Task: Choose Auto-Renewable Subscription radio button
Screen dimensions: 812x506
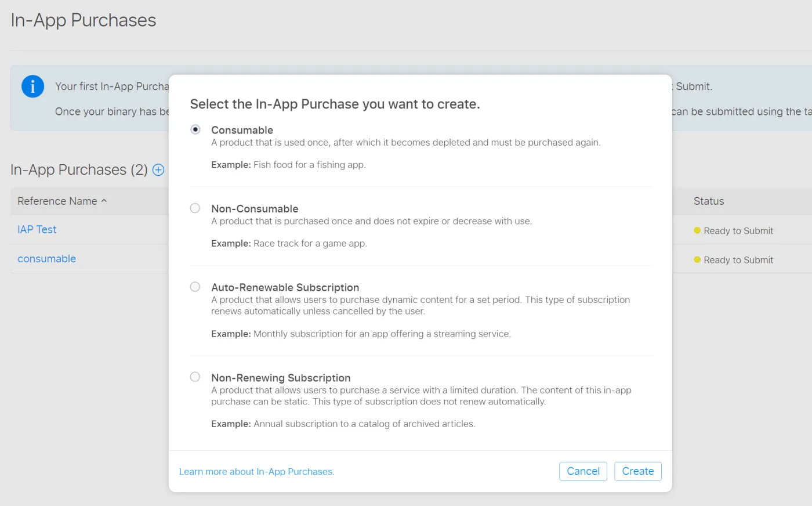Action: tap(195, 287)
